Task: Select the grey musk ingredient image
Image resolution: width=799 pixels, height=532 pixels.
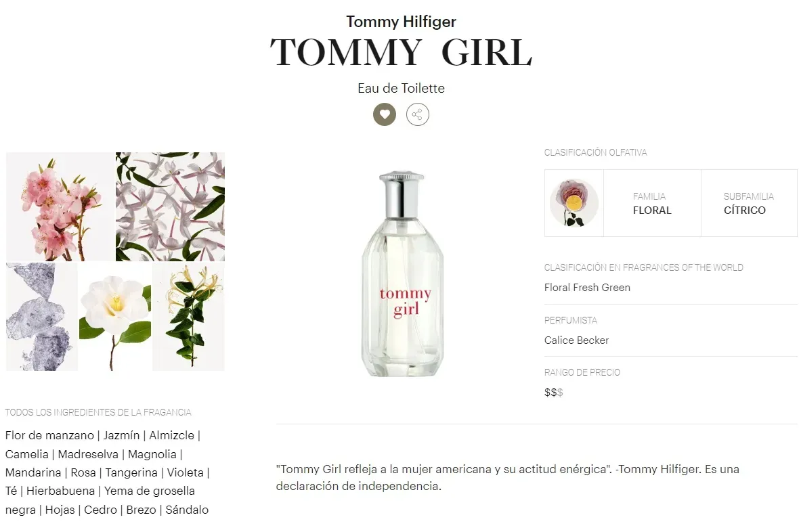Action: tap(42, 317)
